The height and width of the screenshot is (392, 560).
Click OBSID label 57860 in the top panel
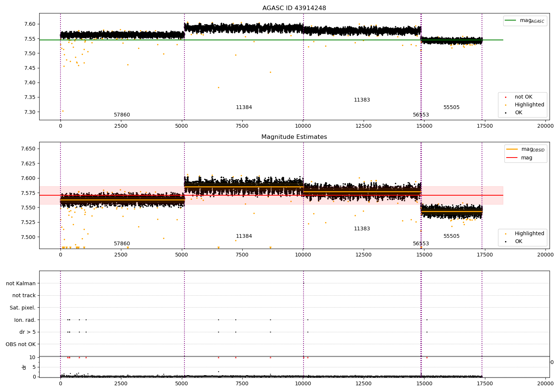point(122,115)
